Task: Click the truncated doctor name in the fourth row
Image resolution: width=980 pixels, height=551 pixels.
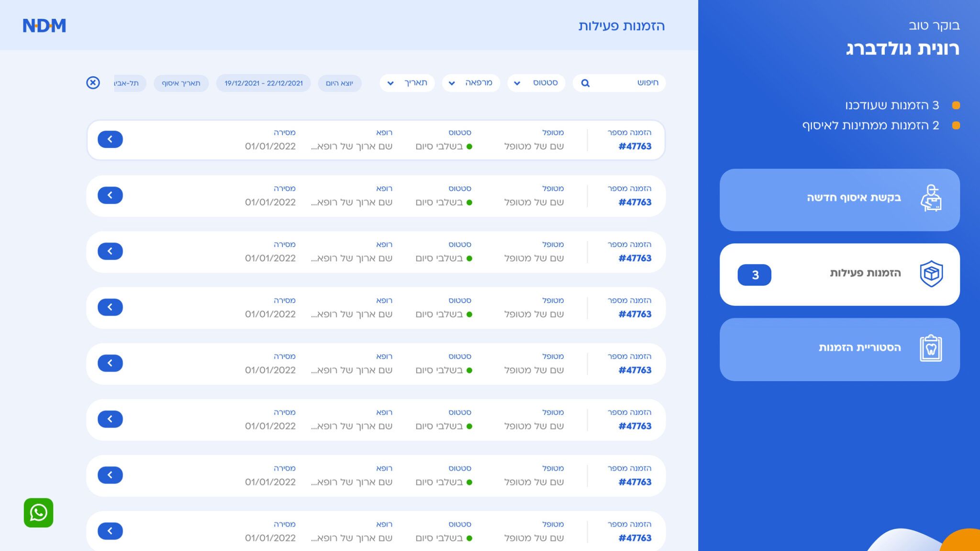Action: click(352, 314)
